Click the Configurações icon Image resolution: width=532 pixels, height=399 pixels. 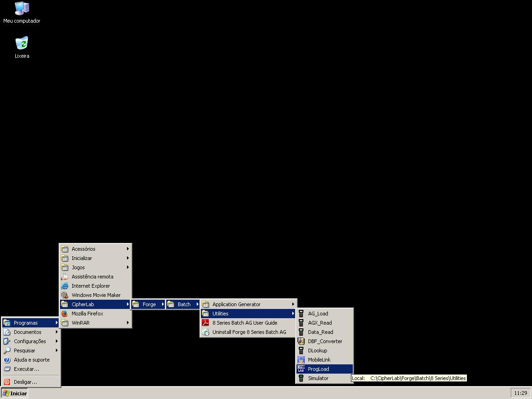7,341
